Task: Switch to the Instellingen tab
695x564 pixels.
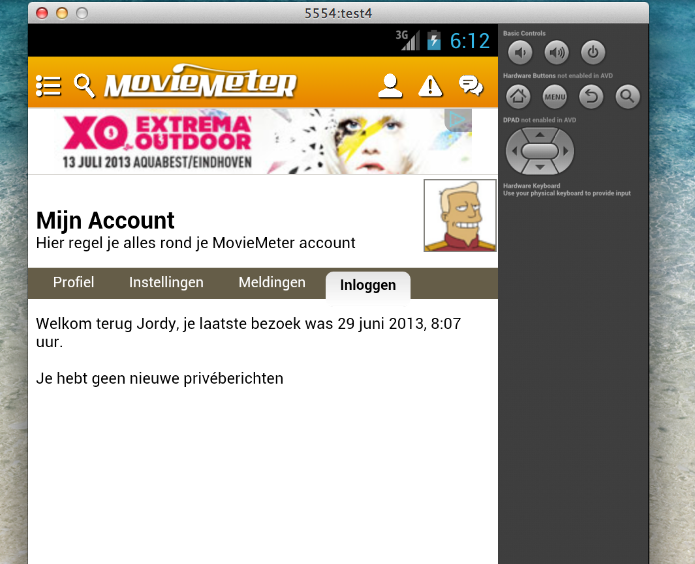Action: coord(166,283)
